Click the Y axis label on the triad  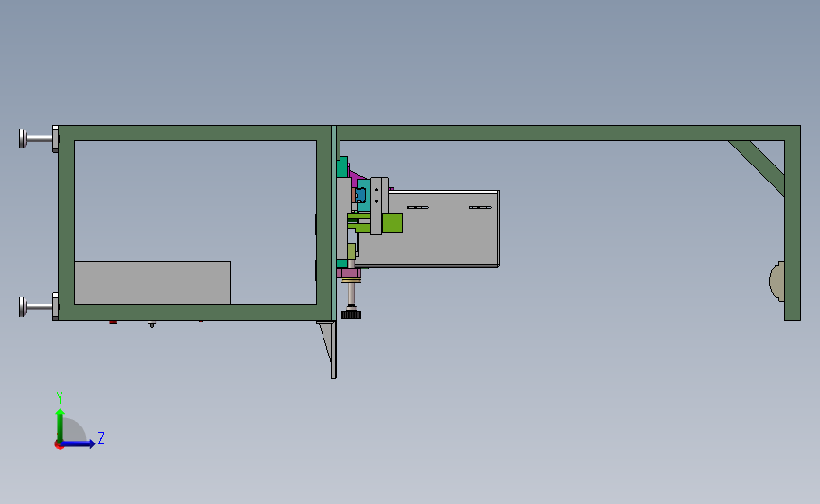point(60,398)
